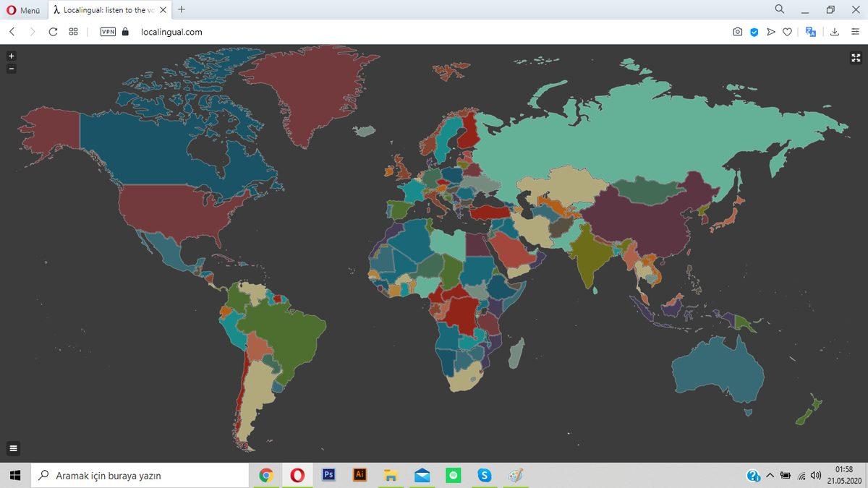
Task: Reload the current page
Action: coord(53,32)
